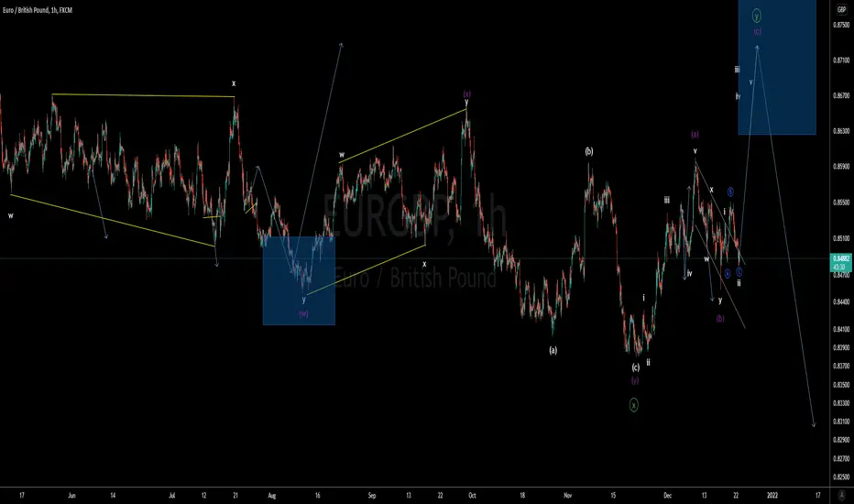This screenshot has height=504, width=854.
Task: Click the Dec label on time axis
Action: (668, 495)
